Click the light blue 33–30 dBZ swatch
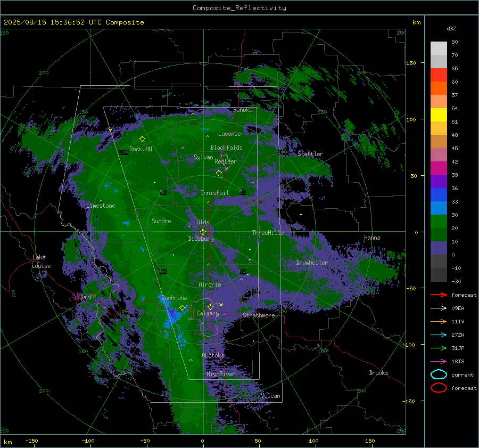 click(x=439, y=208)
